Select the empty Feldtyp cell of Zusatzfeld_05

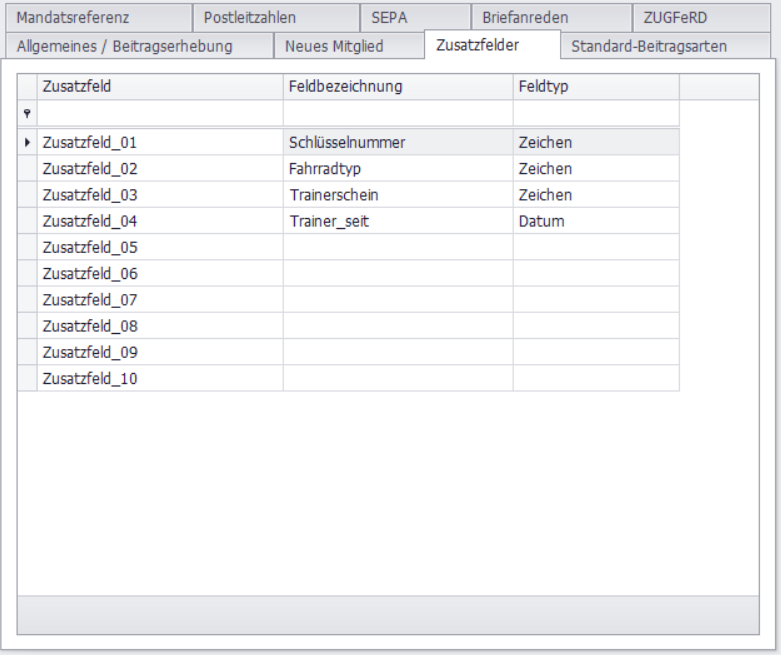pos(595,247)
